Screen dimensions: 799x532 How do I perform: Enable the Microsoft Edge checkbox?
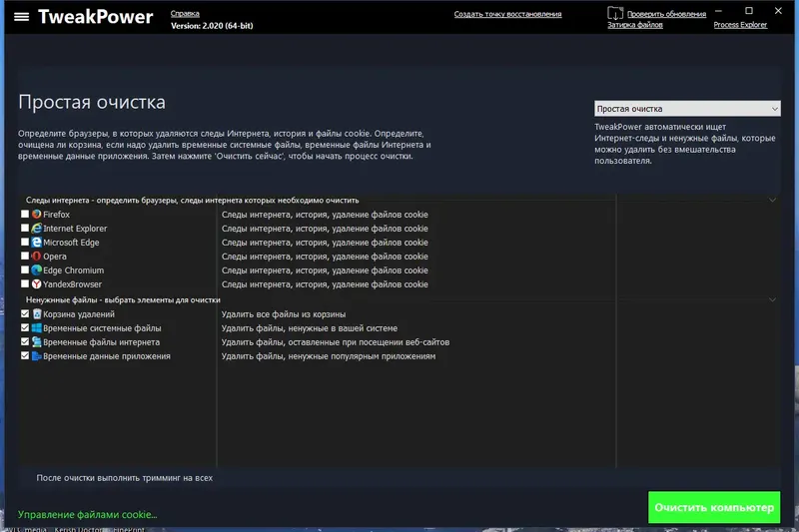click(x=24, y=242)
